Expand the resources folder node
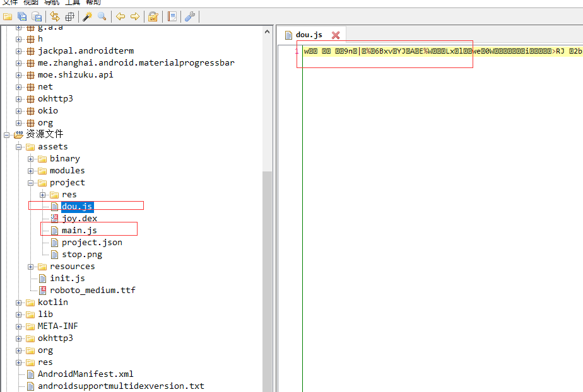The height and width of the screenshot is (392, 583). coord(31,267)
